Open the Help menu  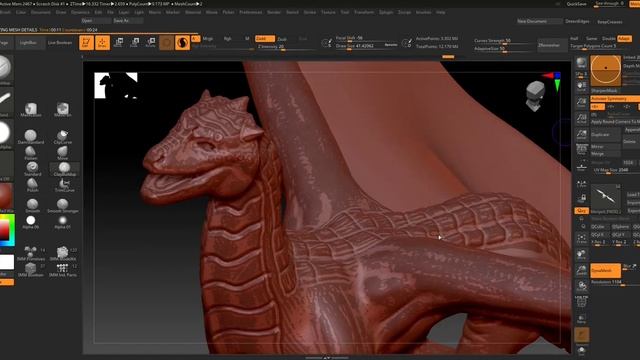click(x=440, y=12)
